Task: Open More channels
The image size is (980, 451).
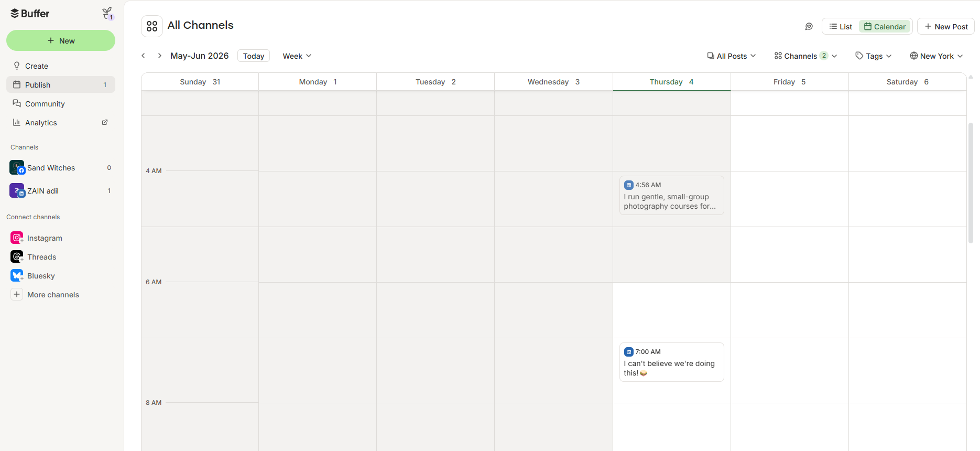Action: [x=61, y=295]
